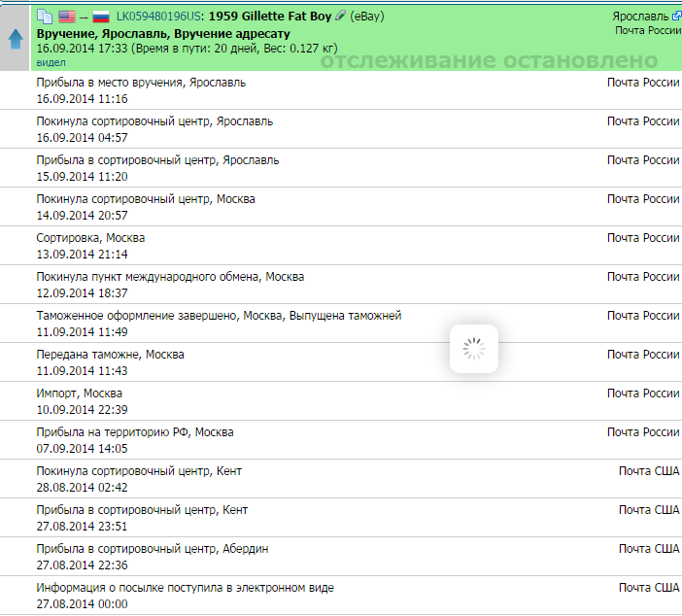Viewport: 682px width, 616px height.
Task: Click the pencil edit icon next to title
Action: coord(340,17)
